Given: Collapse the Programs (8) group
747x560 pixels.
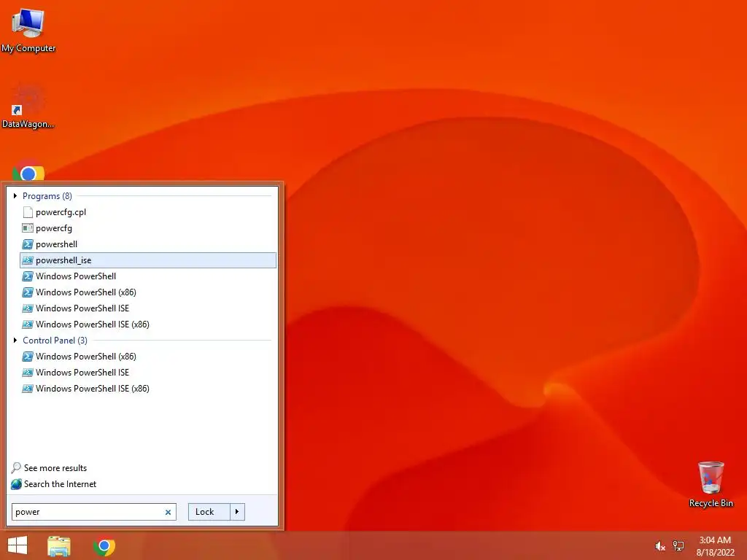Looking at the screenshot, I should pos(15,195).
